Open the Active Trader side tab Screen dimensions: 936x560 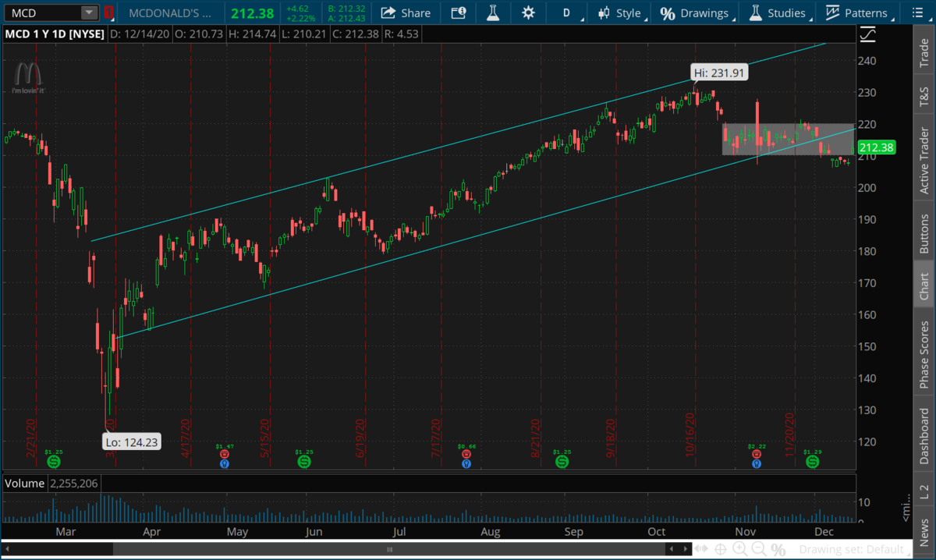(925, 160)
